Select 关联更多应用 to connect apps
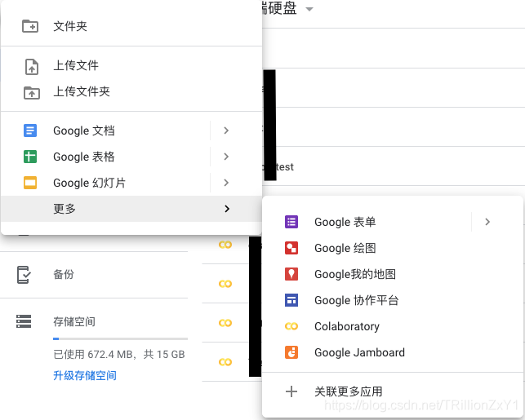 (393, 391)
